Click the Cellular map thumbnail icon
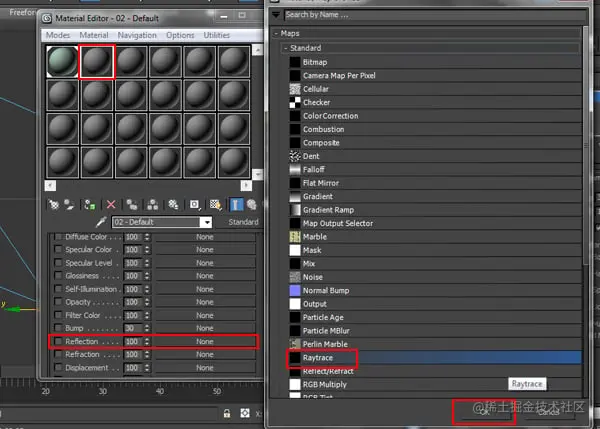This screenshot has width=600, height=429. pyautogui.click(x=295, y=89)
